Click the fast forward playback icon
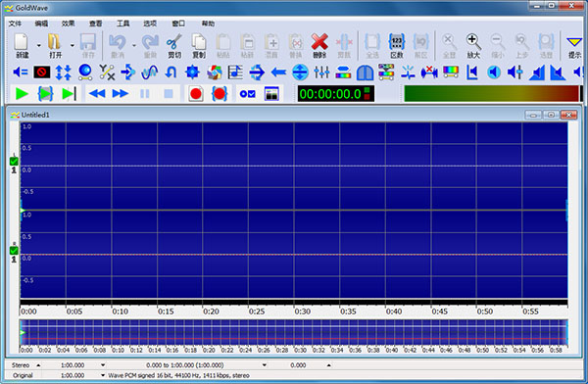This screenshot has height=384, width=588. 121,94
